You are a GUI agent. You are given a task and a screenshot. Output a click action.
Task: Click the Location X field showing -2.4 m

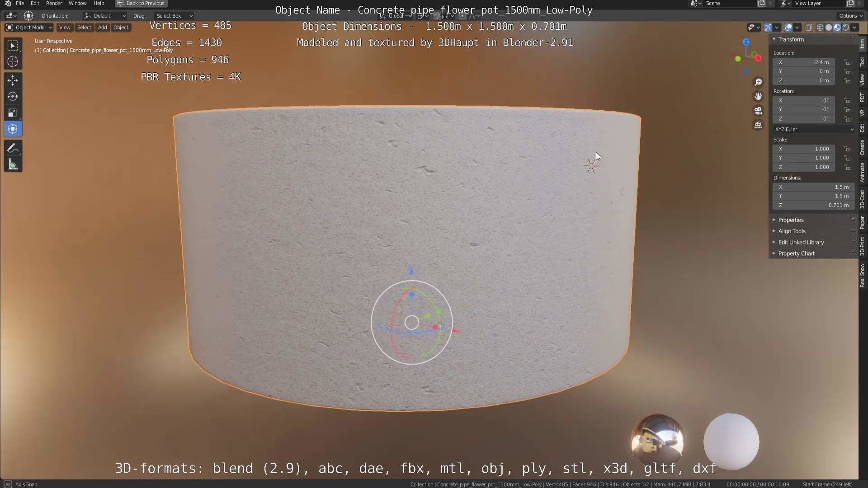coord(803,62)
